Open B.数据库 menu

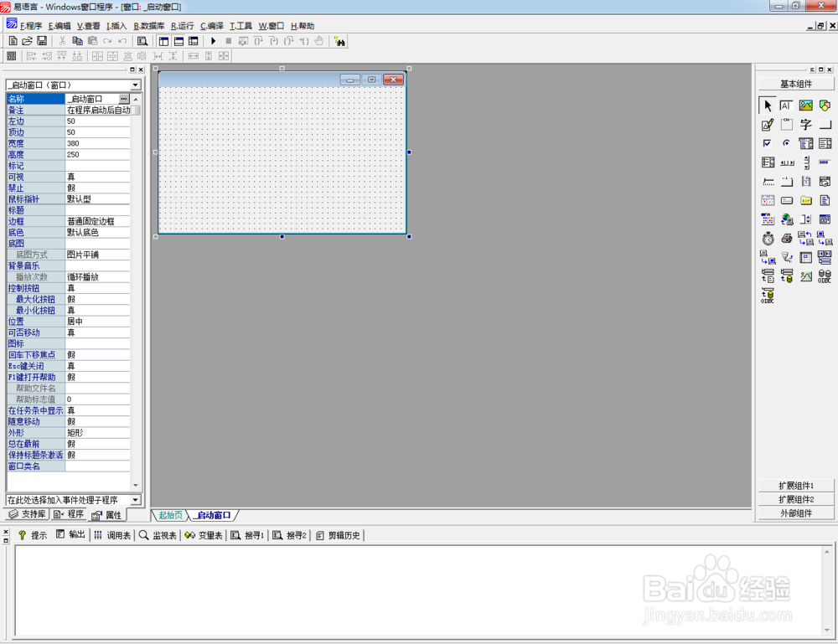[x=149, y=26]
